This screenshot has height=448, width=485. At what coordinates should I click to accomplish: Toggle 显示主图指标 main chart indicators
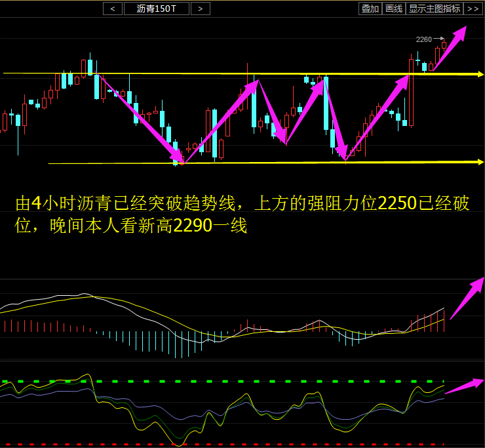(435, 9)
